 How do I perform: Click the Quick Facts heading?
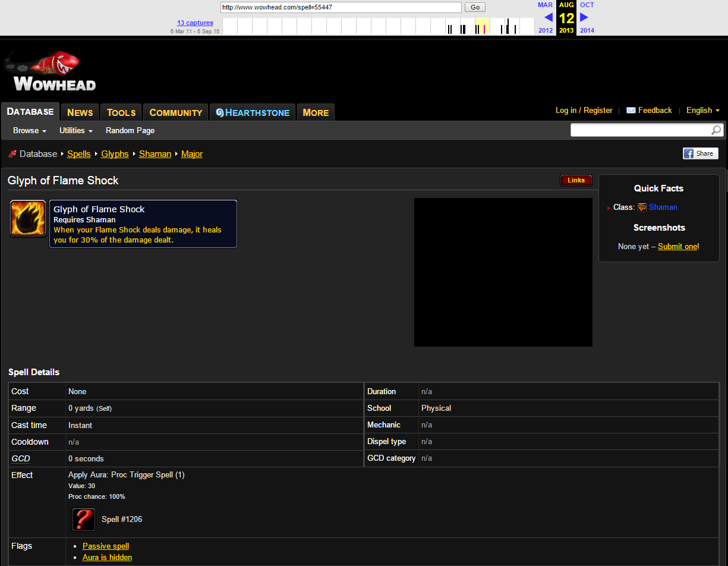658,188
